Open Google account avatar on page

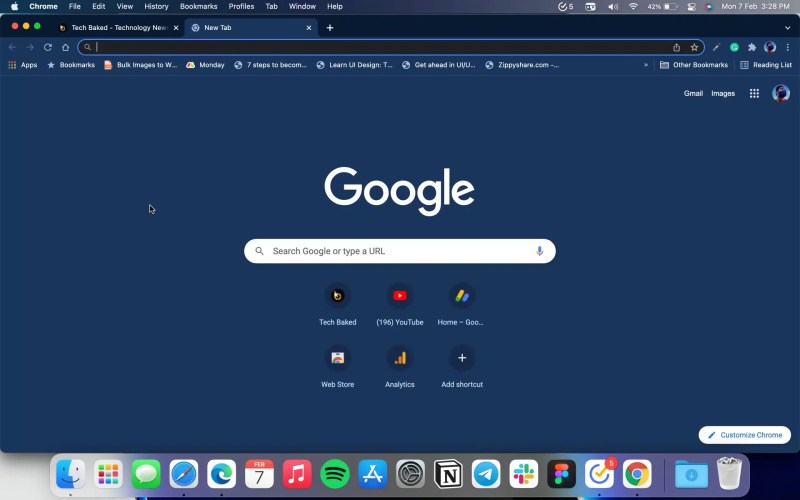(781, 93)
